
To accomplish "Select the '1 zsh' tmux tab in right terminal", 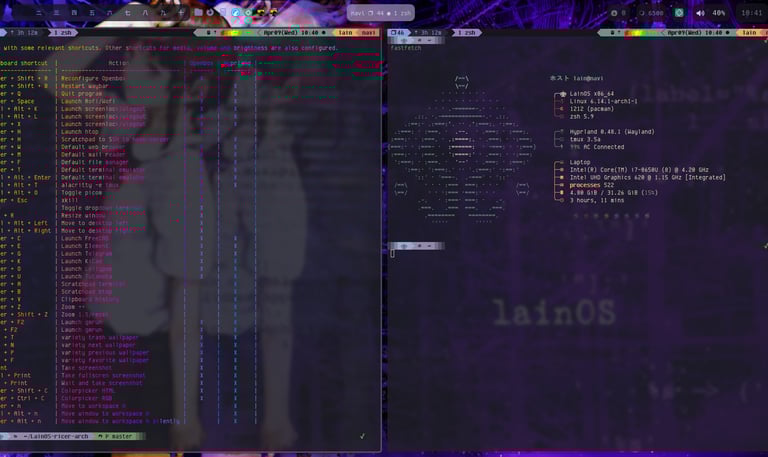I will [467, 33].
